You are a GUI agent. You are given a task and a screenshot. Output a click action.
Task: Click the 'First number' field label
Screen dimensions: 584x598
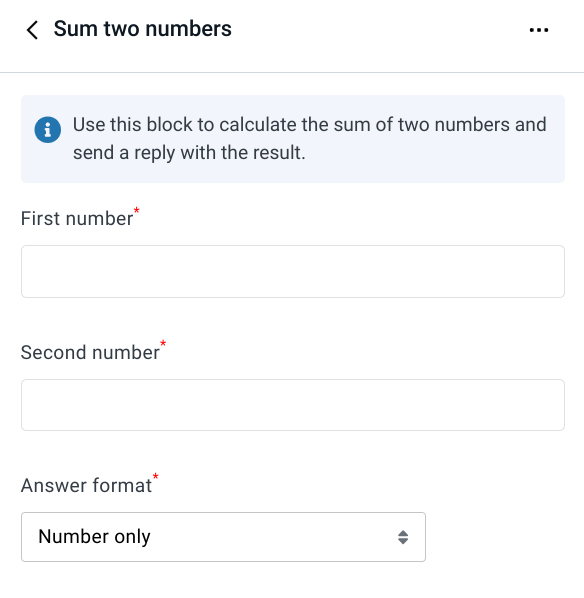click(77, 219)
